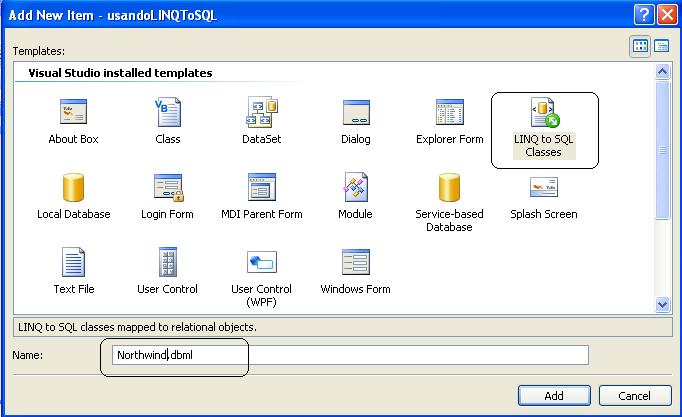Select the Local Database template icon

[x=73, y=187]
